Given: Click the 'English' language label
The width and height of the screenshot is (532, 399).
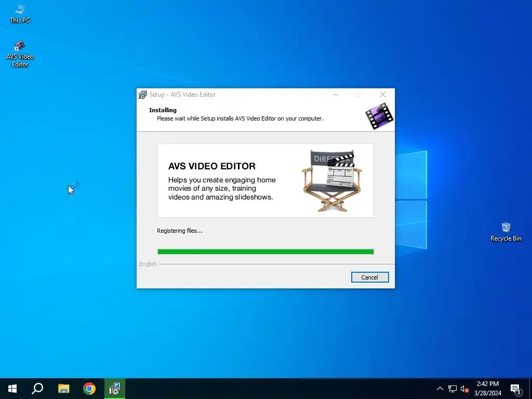Looking at the screenshot, I should pos(148,264).
